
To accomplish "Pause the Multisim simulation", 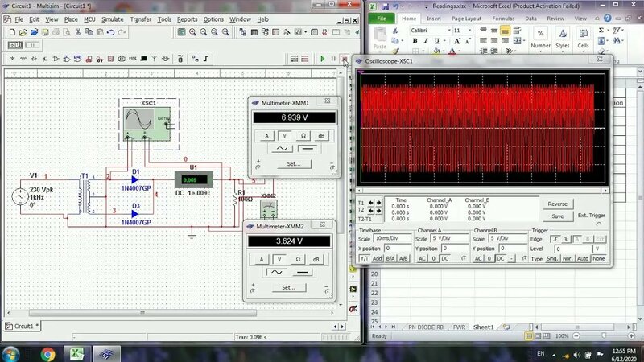I will coord(333,59).
